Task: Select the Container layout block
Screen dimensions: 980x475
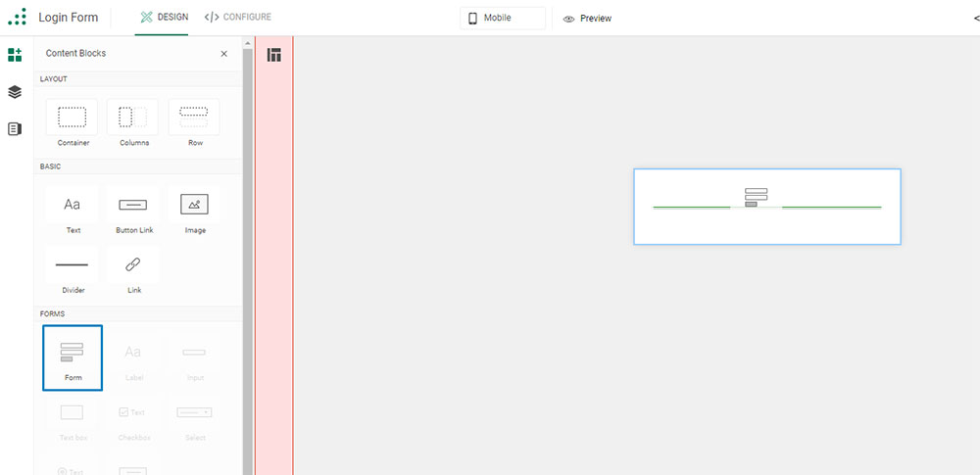Action: pos(72,123)
